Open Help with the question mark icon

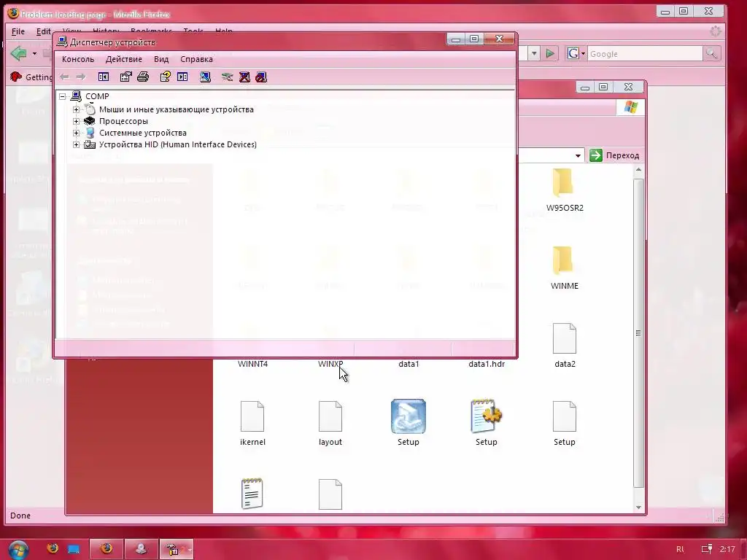166,77
